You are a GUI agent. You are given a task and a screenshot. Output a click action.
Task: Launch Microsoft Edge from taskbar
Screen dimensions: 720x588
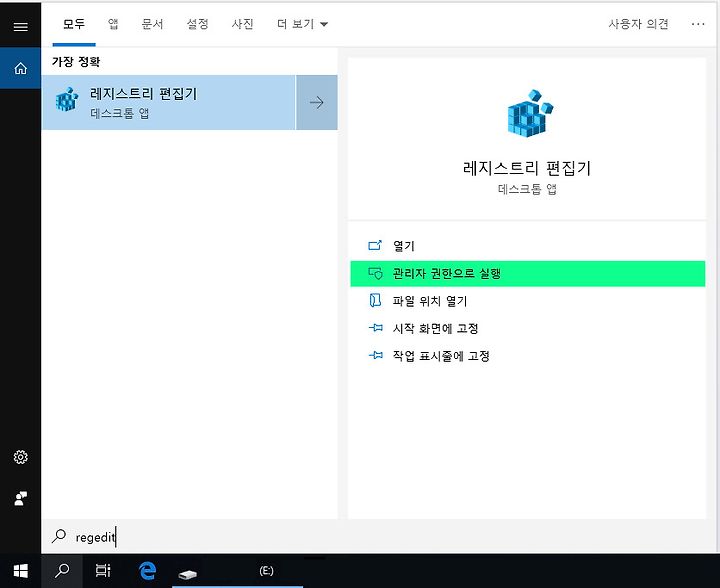click(147, 571)
